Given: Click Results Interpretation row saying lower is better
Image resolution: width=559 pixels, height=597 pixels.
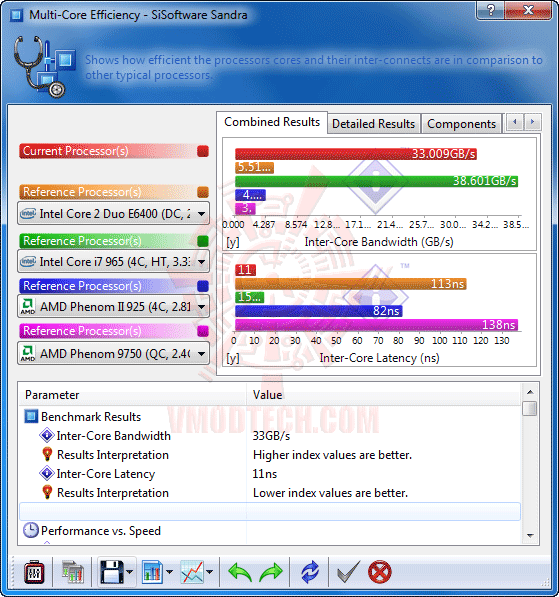Looking at the screenshot, I should (270, 493).
